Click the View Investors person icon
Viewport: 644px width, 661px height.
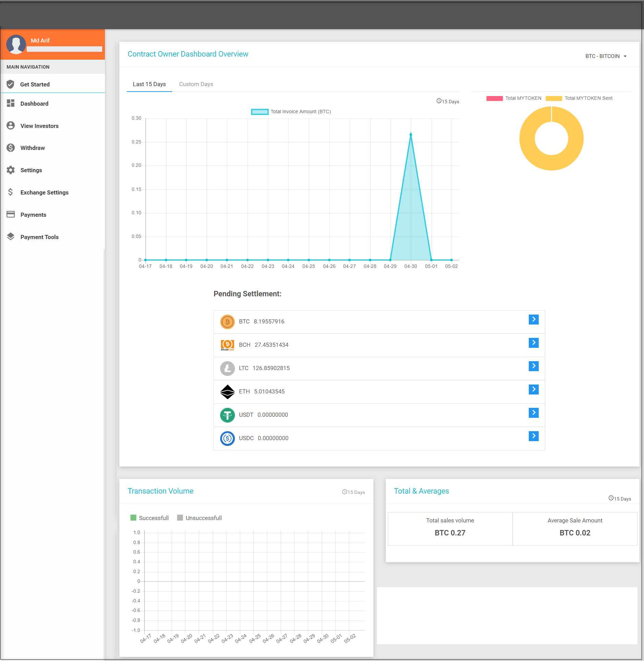(x=11, y=126)
